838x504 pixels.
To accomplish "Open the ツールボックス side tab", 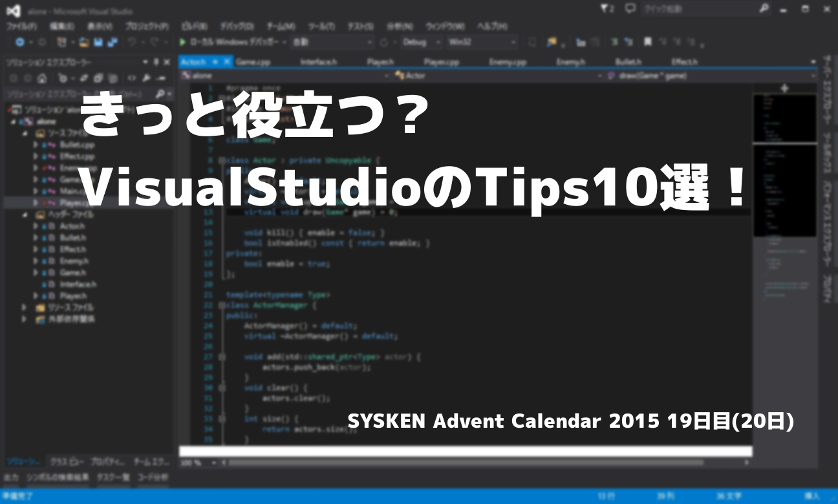I will [827, 152].
